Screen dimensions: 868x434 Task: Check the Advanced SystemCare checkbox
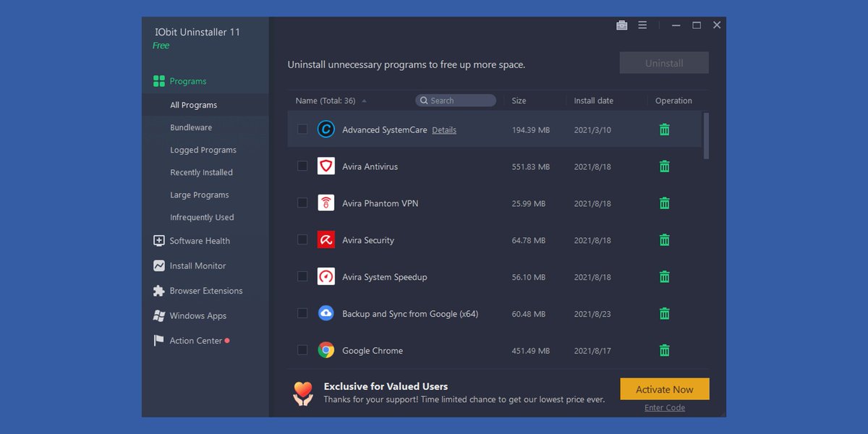click(302, 129)
